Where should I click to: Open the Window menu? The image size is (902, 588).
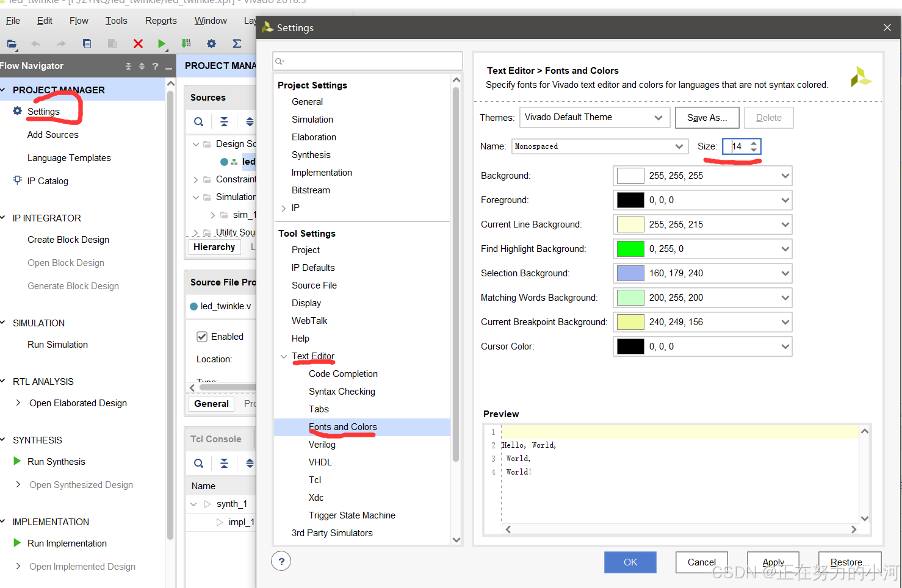coord(211,21)
